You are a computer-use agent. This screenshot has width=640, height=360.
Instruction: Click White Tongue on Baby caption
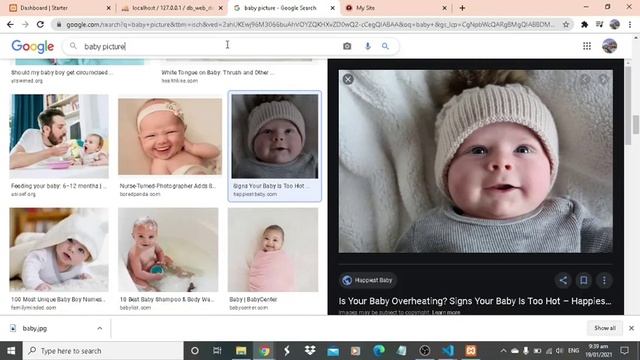(218, 73)
